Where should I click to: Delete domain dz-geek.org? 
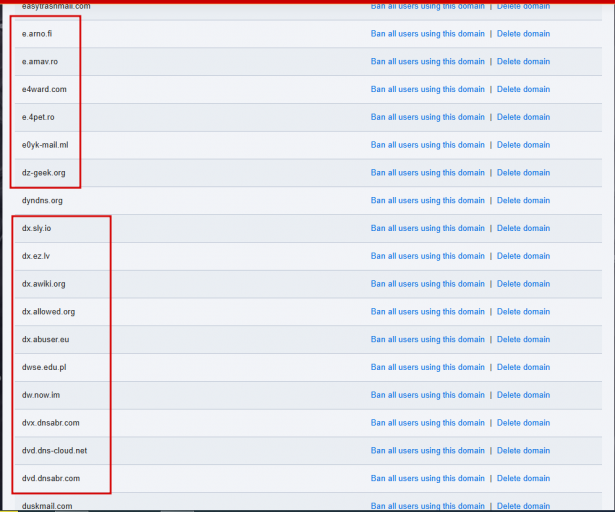click(523, 173)
